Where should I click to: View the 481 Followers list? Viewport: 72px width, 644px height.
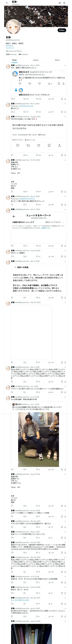[x=23, y=54]
